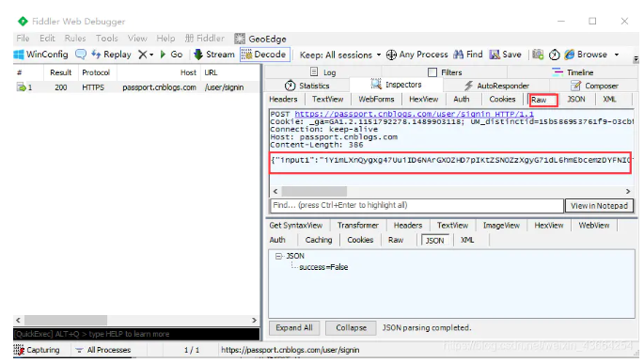Click the Find text input field
The height and width of the screenshot is (363, 644).
tap(416, 205)
